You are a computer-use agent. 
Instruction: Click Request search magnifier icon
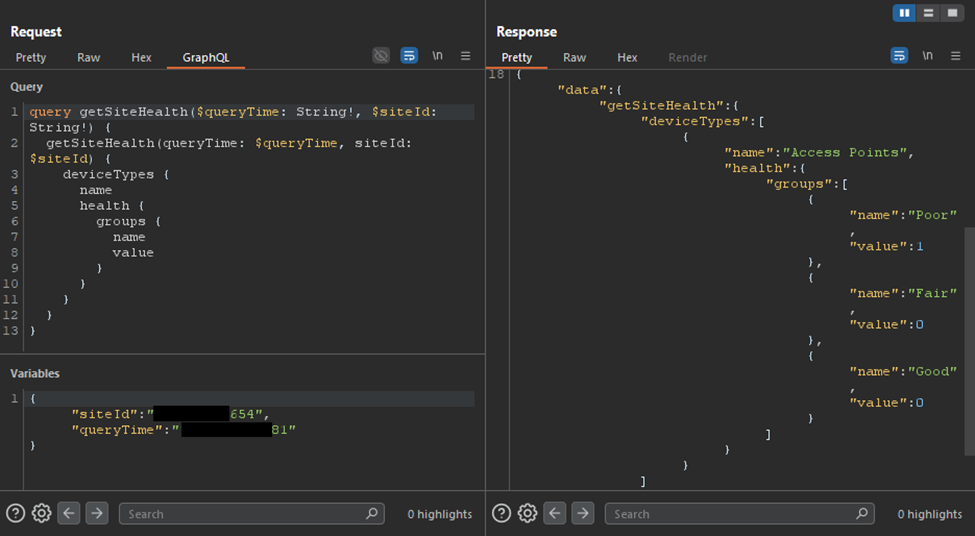(372, 514)
